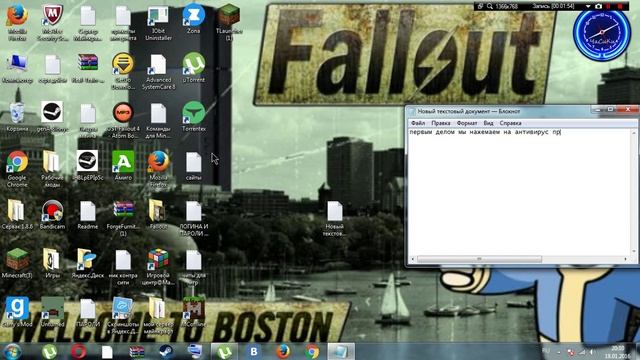Open TLauncher Minecraft block icon
This screenshot has height=360, width=640.
(x=229, y=15)
